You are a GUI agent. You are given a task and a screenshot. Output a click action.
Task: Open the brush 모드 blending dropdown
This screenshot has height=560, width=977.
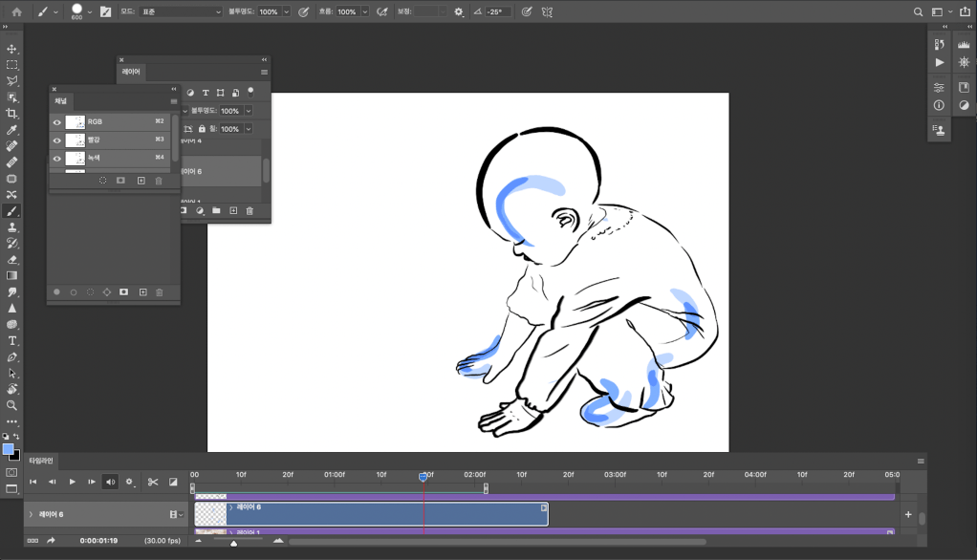point(181,12)
